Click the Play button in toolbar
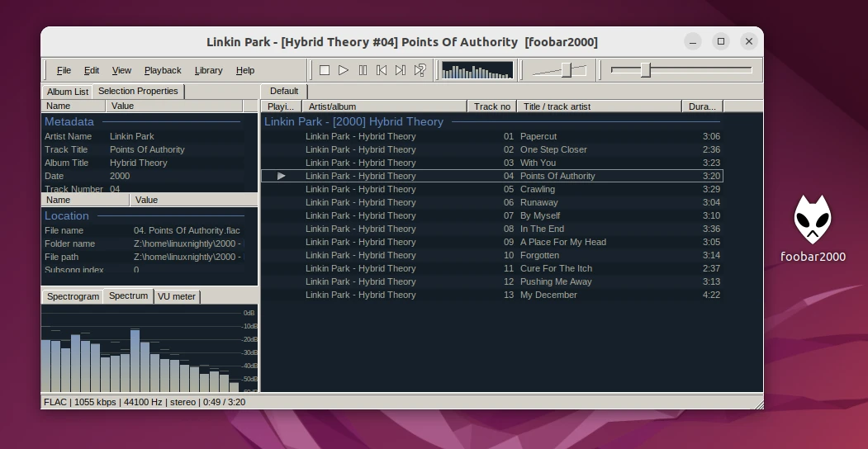This screenshot has width=868, height=449. click(x=344, y=70)
